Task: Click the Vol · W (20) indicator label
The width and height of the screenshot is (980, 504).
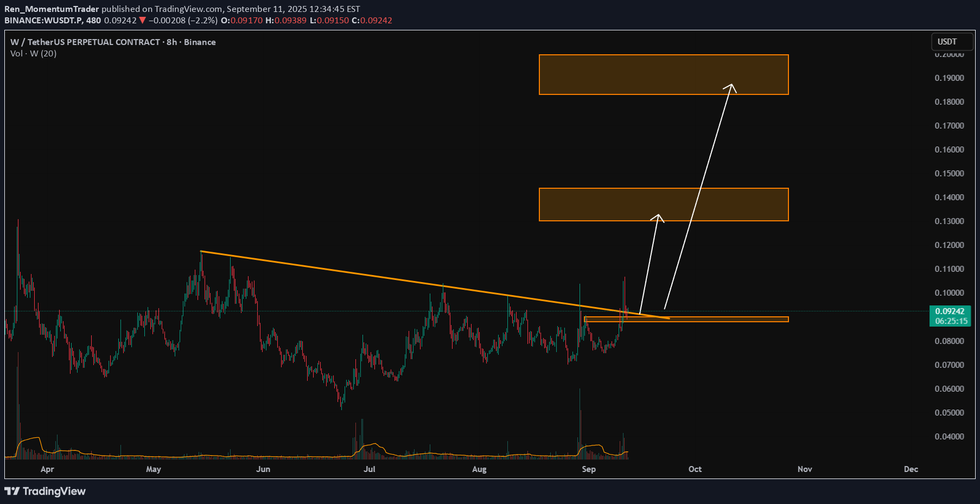Action: point(33,53)
